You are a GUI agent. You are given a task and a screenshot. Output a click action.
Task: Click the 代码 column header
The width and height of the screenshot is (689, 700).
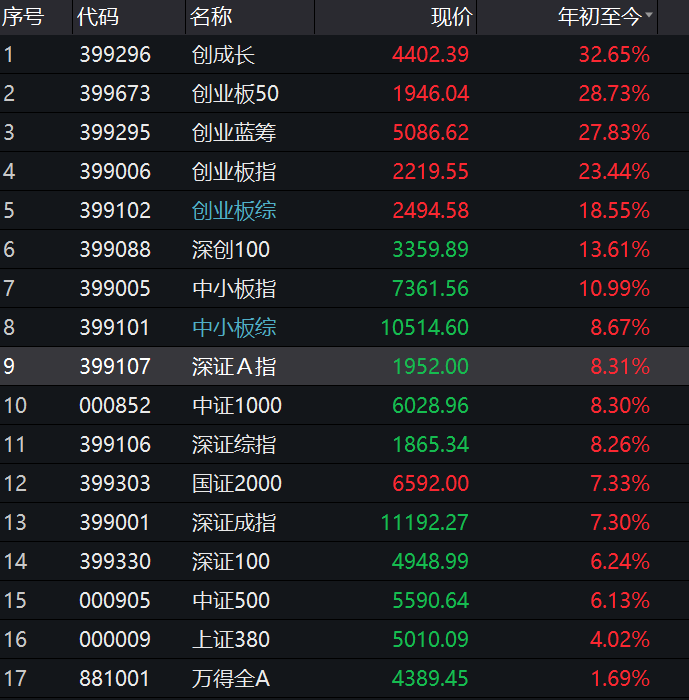click(x=97, y=17)
